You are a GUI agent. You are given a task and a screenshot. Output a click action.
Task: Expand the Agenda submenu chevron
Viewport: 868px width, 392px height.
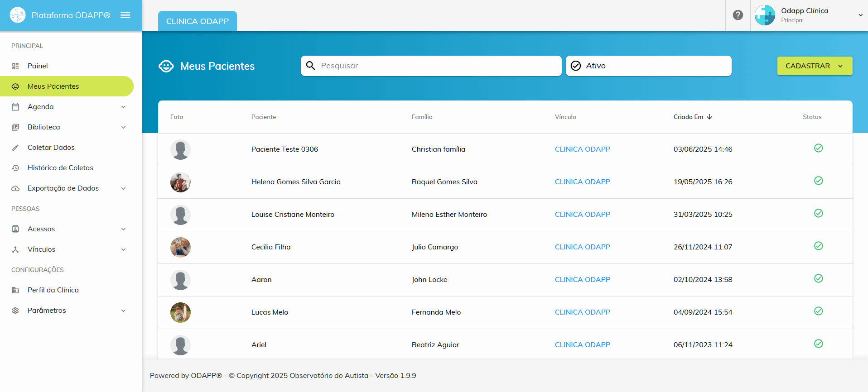click(123, 107)
